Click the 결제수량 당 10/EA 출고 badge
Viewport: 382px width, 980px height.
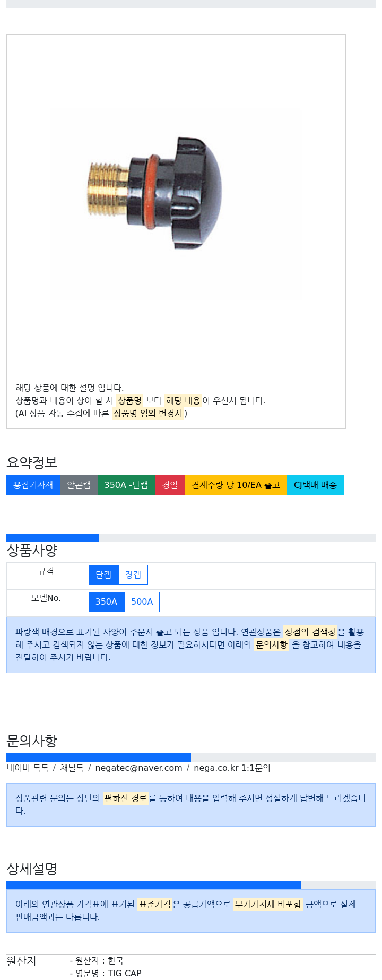236,485
